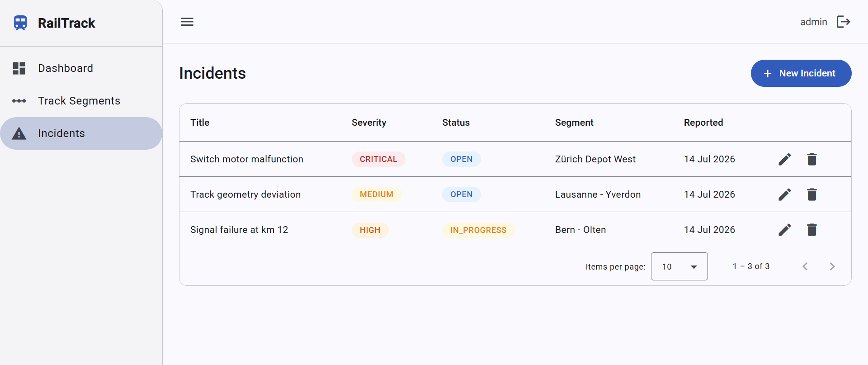Select 'Track geometry deviation' title cell
This screenshot has height=365, width=868.
point(245,194)
